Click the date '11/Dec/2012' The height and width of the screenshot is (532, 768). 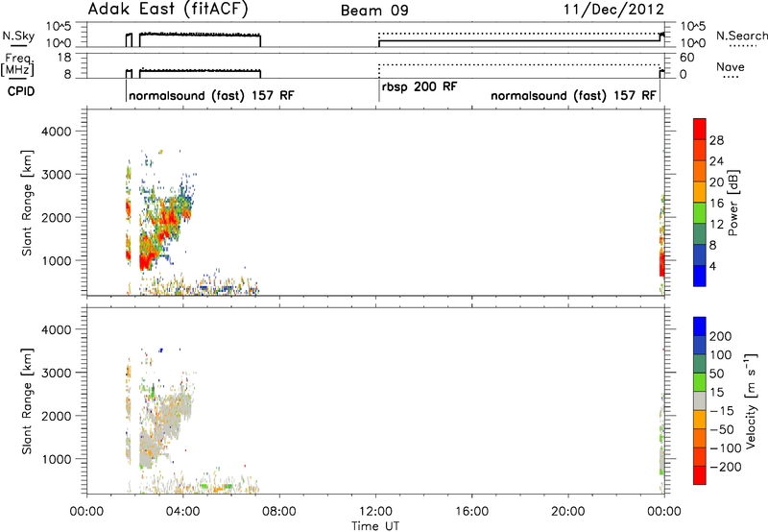(613, 10)
